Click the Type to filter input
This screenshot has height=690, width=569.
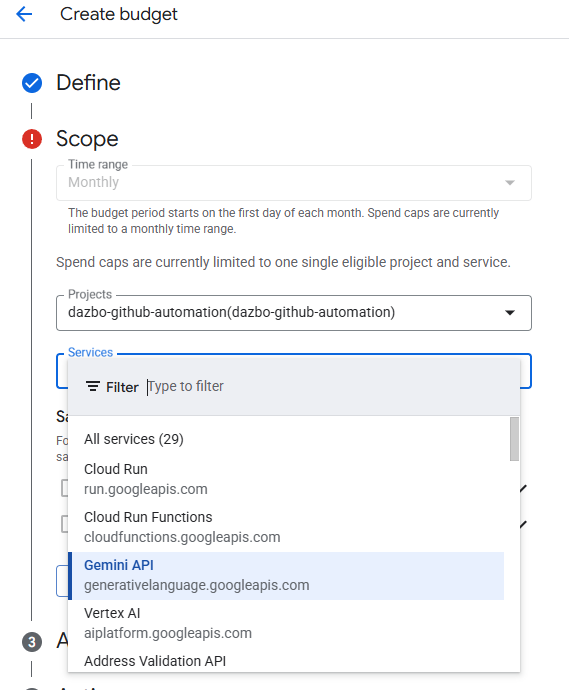tap(330, 386)
